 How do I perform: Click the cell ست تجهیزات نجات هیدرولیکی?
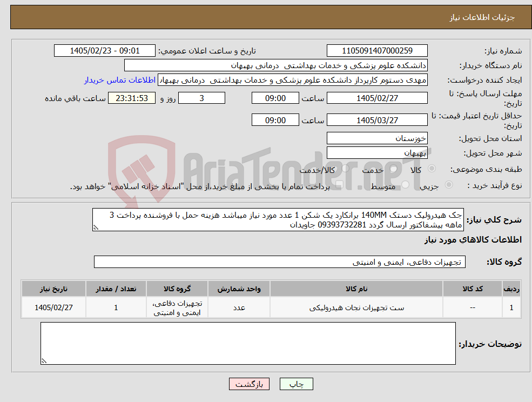click(x=356, y=307)
